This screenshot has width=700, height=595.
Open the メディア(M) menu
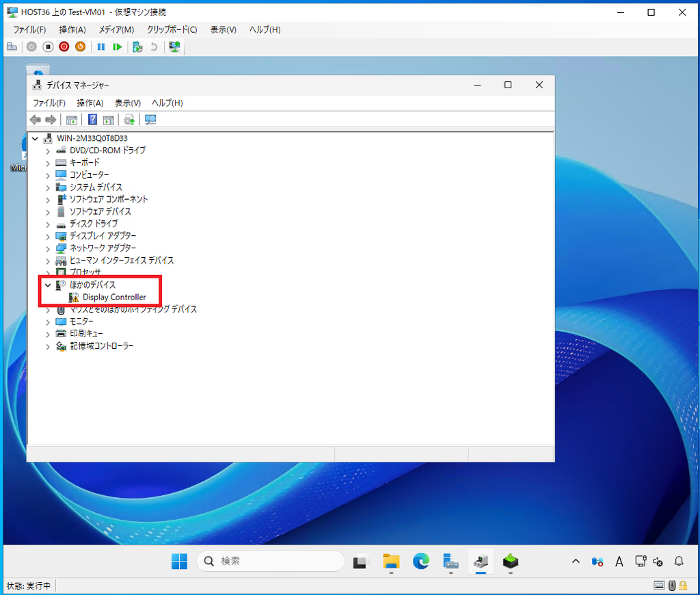(116, 29)
